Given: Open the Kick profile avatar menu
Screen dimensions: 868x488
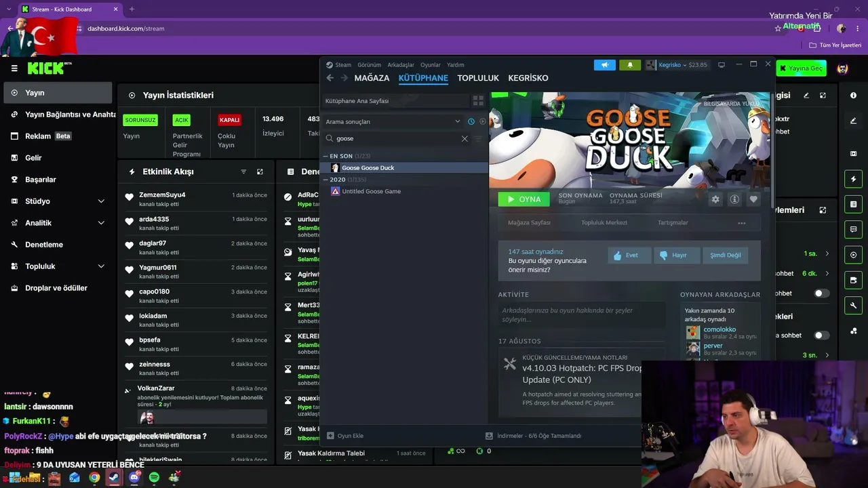Looking at the screenshot, I should click(843, 68).
